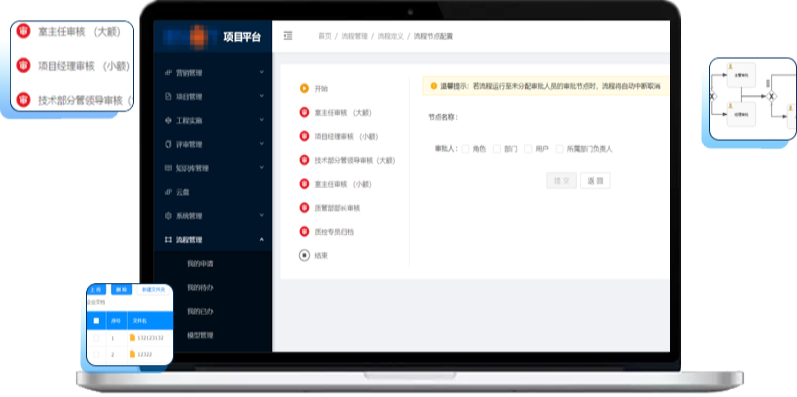Check the 角色 approver checkbox
The image size is (797, 397).
[x=465, y=149]
